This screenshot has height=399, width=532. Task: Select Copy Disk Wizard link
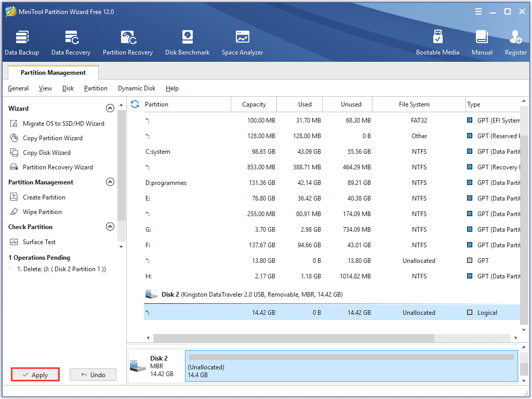(46, 153)
